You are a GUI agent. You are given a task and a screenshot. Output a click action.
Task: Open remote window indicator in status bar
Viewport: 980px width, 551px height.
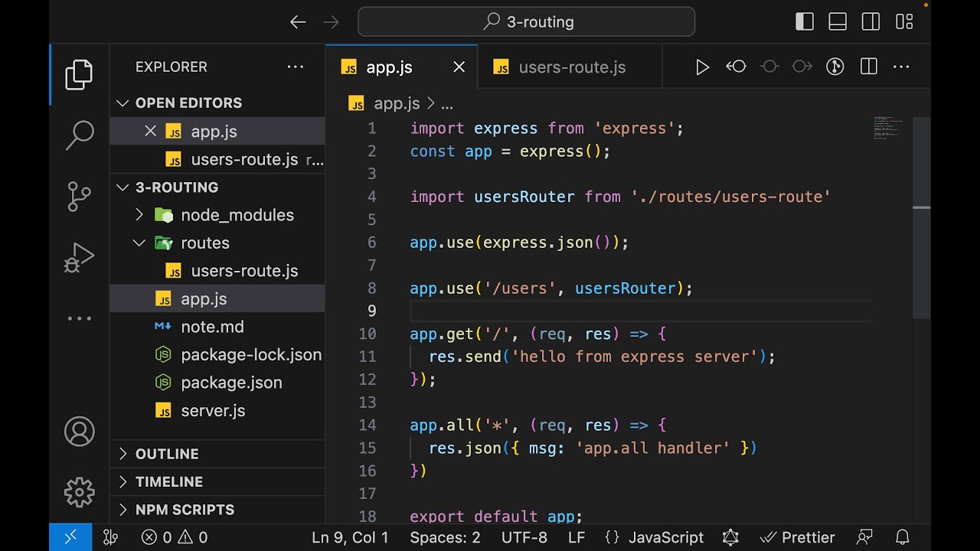click(x=70, y=537)
